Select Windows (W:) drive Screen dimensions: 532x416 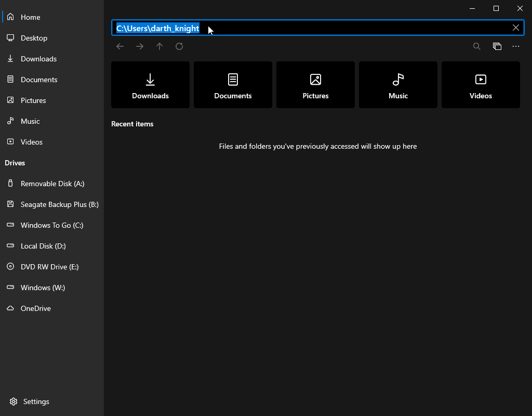point(52,288)
